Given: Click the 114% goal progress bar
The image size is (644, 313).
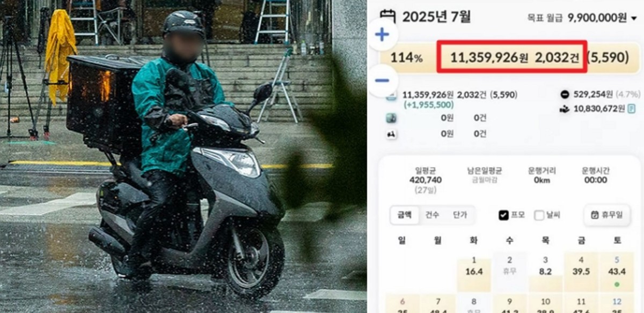Looking at the screenshot, I should point(510,57).
